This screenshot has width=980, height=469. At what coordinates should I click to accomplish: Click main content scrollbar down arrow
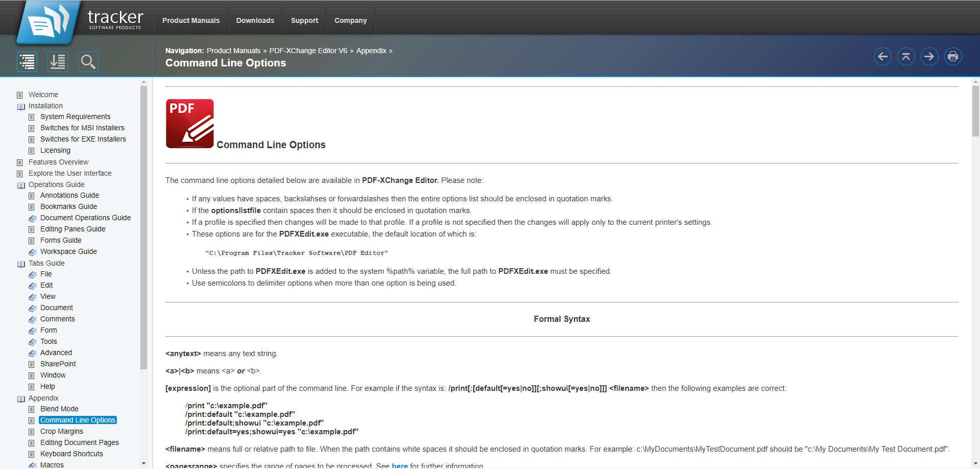point(975,463)
